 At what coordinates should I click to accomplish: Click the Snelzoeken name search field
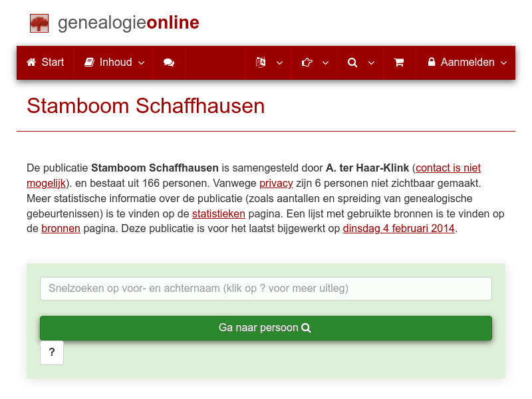[x=265, y=289]
